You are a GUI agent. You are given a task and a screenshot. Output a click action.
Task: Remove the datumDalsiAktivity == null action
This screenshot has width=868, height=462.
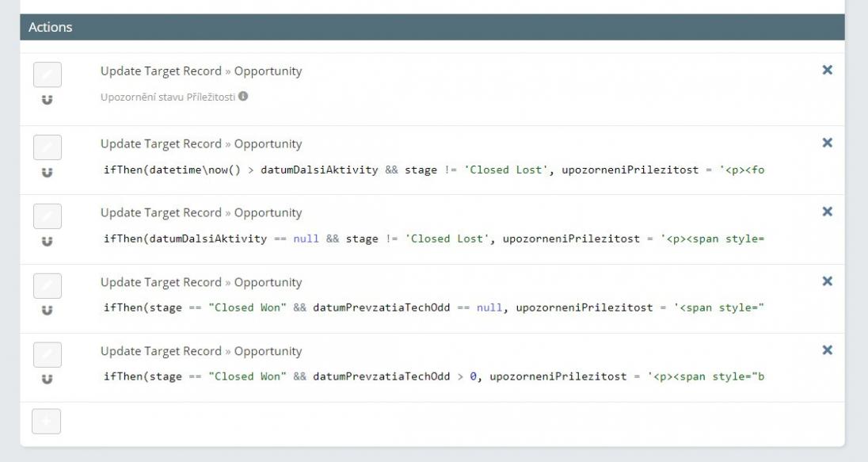827,212
